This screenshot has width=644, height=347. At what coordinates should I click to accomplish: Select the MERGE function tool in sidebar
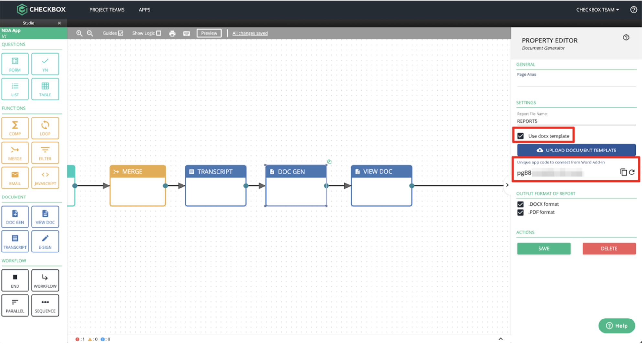(15, 153)
